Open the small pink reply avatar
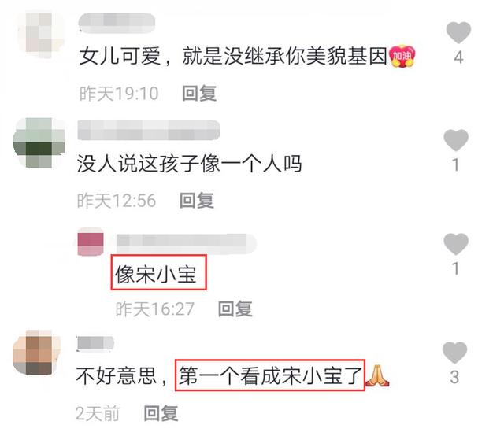Viewport: 504px width, 436px height. coord(91,242)
